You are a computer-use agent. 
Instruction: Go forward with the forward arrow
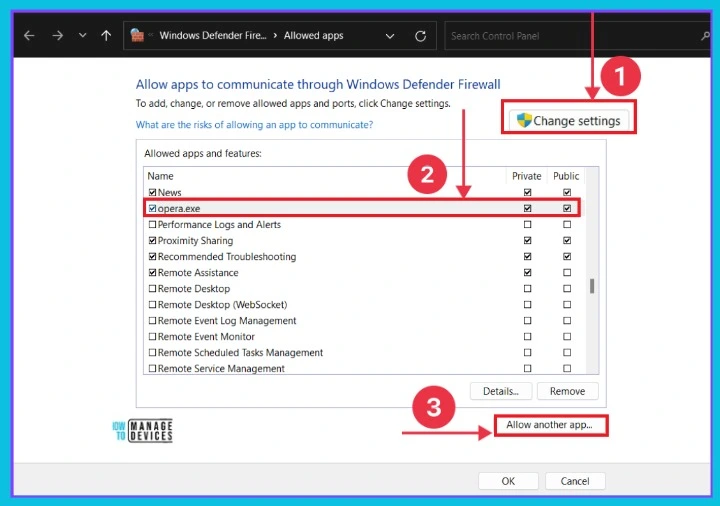[x=57, y=36]
